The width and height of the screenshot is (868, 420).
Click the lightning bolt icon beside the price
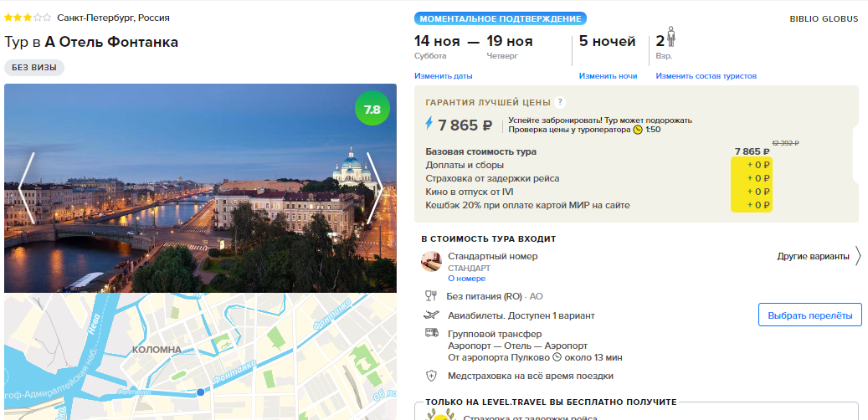[429, 123]
